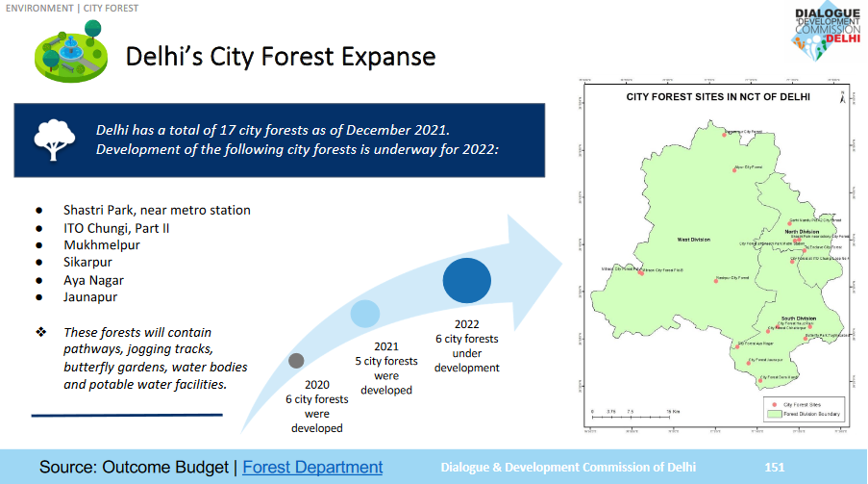Click the Mukhmelpur bullet item

[101, 245]
